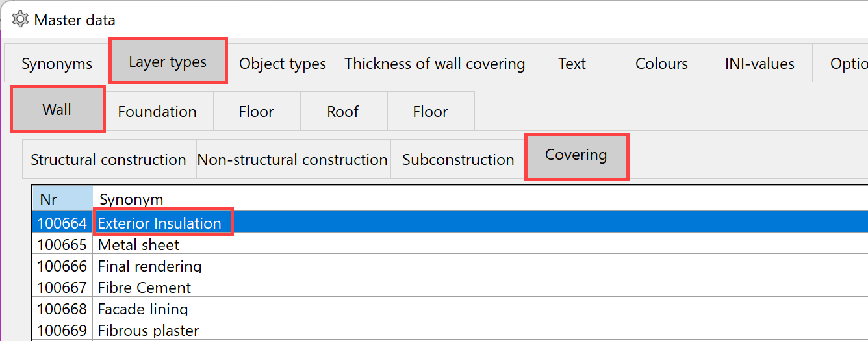
Task: Click number cell 100667
Action: click(x=62, y=287)
